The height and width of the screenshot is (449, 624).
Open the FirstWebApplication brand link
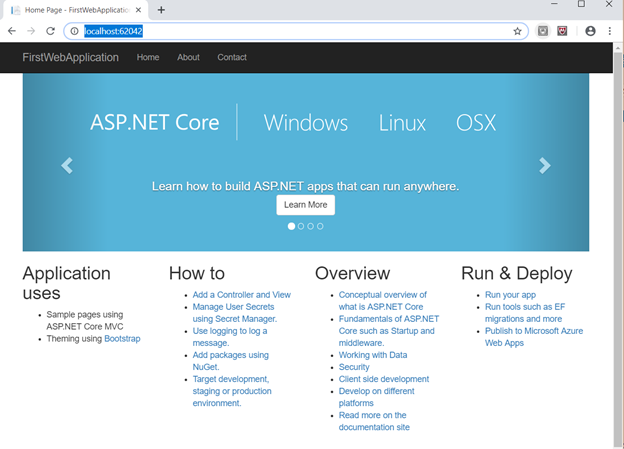pyautogui.click(x=70, y=57)
